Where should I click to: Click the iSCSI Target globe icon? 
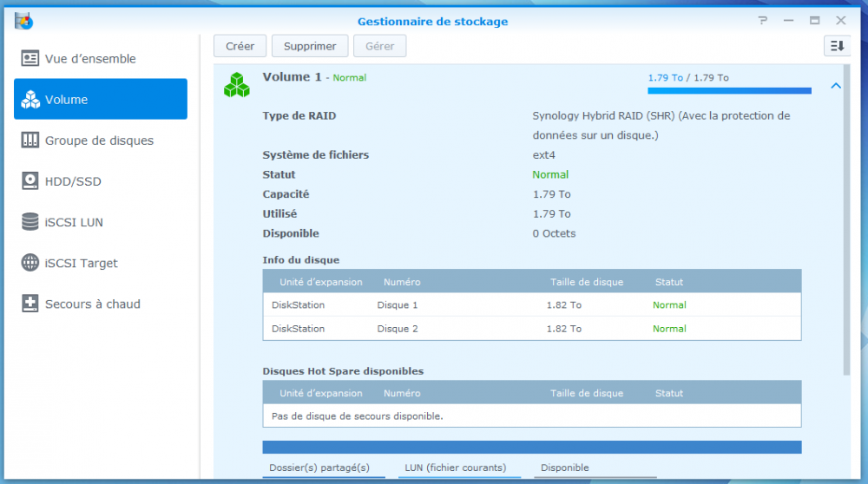30,263
